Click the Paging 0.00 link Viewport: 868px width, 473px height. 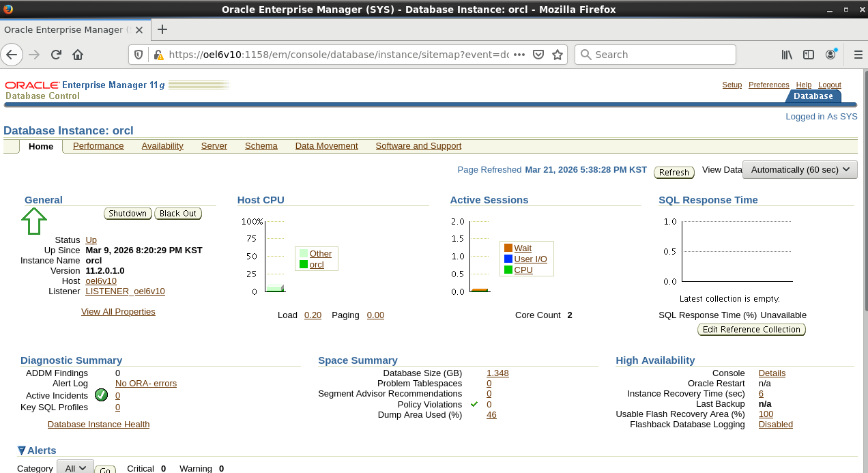click(x=375, y=315)
